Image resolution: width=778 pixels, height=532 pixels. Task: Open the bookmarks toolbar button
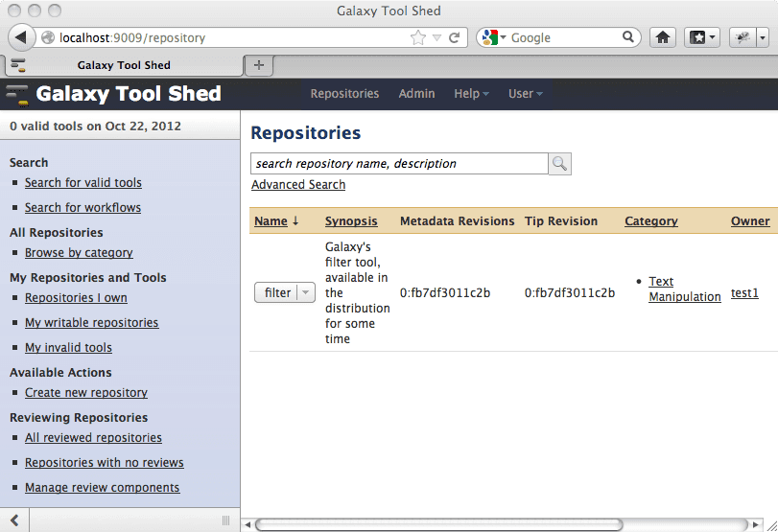(701, 37)
